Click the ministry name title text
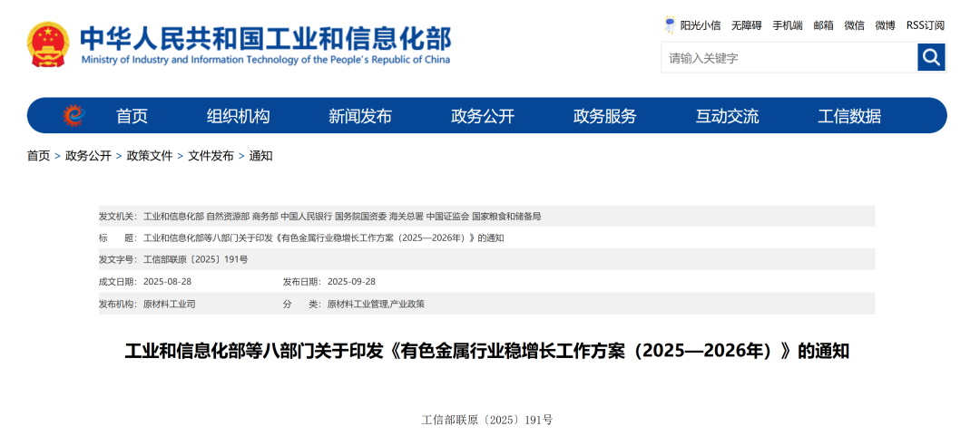The height and width of the screenshot is (436, 980). (x=266, y=37)
